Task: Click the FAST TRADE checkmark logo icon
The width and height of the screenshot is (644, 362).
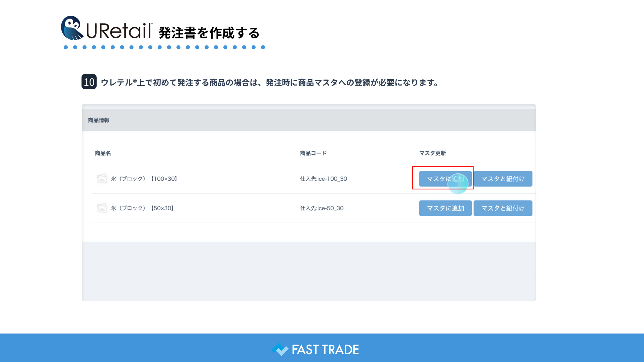Action: click(280, 349)
